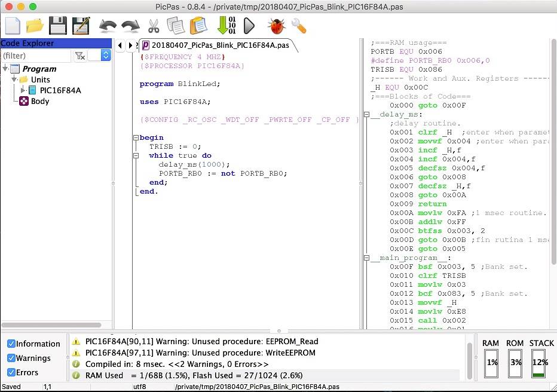The height and width of the screenshot is (392, 557).
Task: Click the PIC16F84A unit icon in the tree
Action: (32, 90)
